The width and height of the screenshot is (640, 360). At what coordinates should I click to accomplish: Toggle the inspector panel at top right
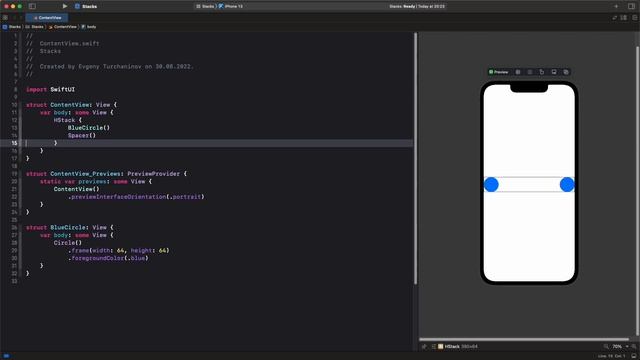(x=631, y=6)
